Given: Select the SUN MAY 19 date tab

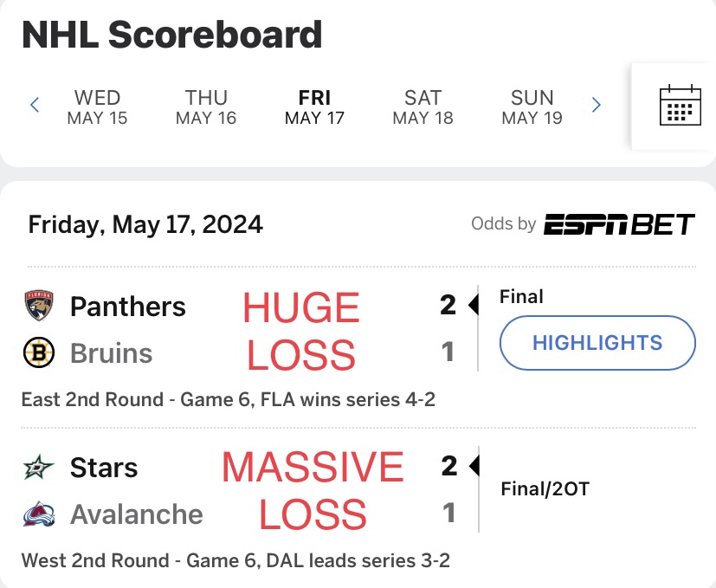Looking at the screenshot, I should pyautogui.click(x=532, y=107).
